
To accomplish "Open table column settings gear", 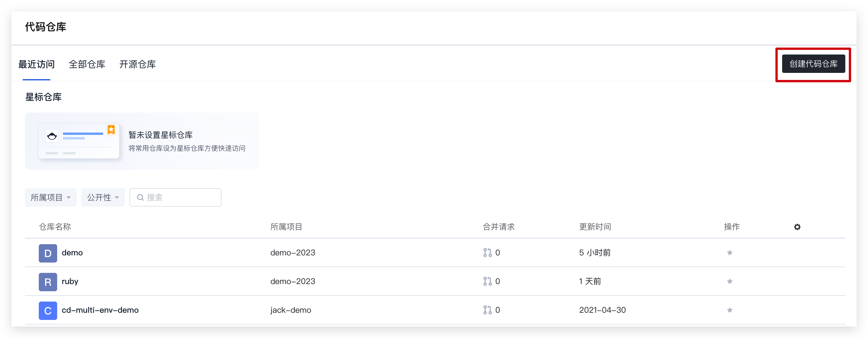I will click(x=797, y=227).
